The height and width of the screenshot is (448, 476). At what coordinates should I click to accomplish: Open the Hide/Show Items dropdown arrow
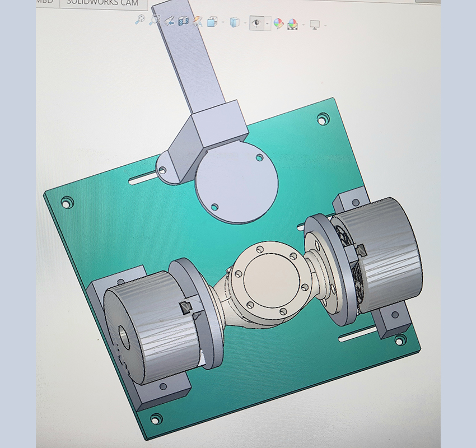pyautogui.click(x=267, y=24)
